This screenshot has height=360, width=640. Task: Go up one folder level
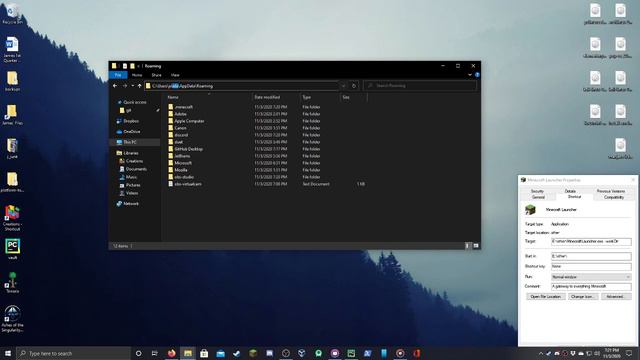(x=140, y=86)
